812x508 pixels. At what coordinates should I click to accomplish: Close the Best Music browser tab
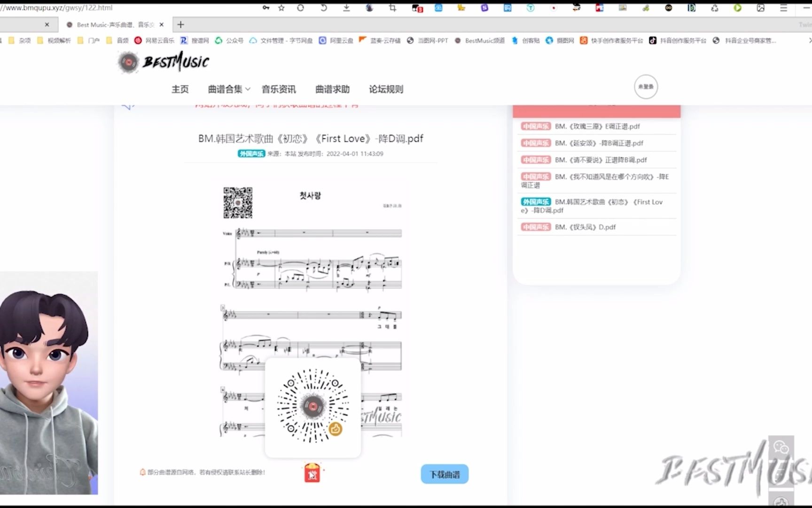[162, 24]
